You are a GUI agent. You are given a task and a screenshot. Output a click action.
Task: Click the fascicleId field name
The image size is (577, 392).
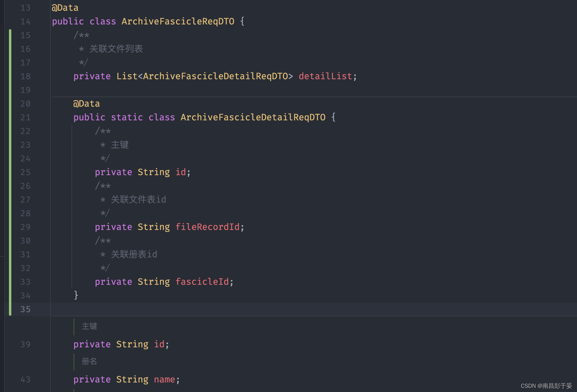(202, 282)
